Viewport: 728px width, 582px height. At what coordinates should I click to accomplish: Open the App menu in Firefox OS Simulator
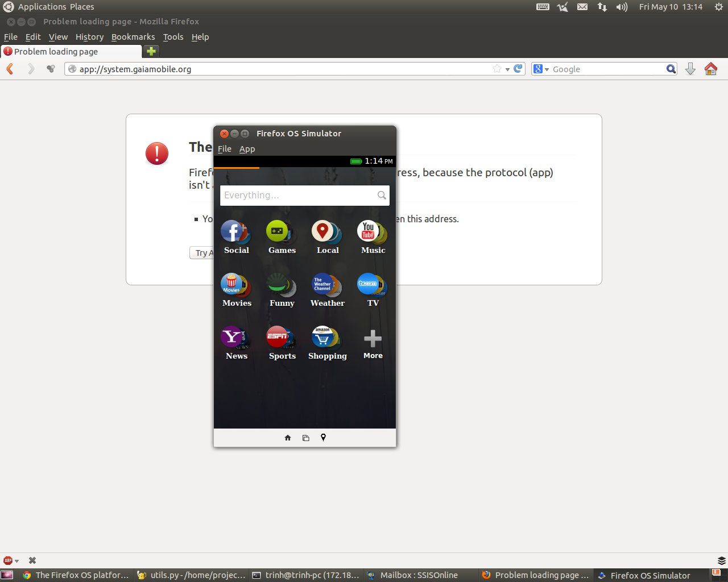click(x=247, y=149)
